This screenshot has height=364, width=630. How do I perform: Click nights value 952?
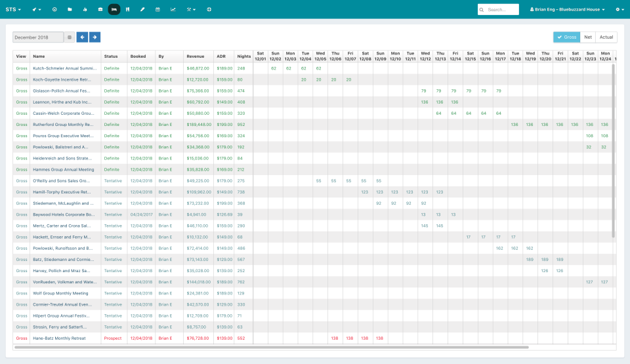(x=241, y=125)
